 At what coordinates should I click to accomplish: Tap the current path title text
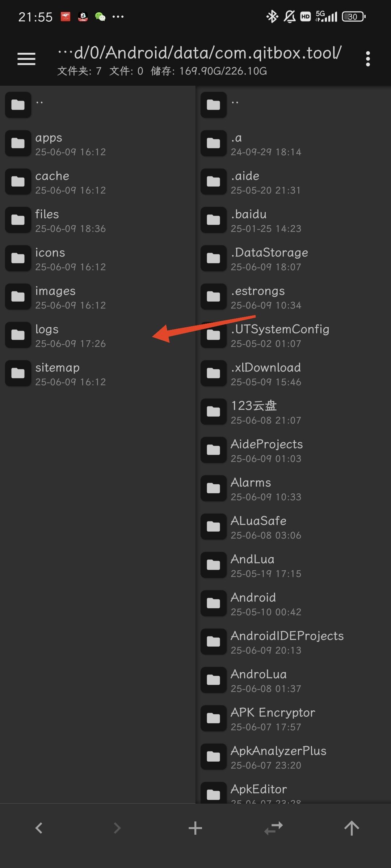(199, 53)
